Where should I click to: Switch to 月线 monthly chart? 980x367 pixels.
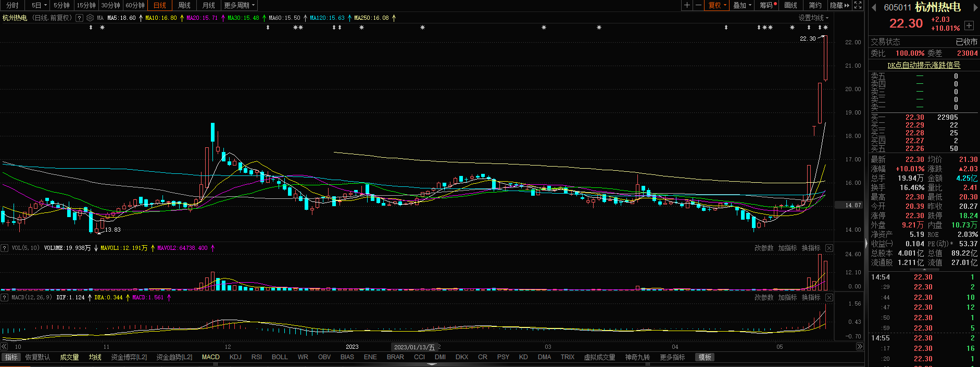coord(209,5)
